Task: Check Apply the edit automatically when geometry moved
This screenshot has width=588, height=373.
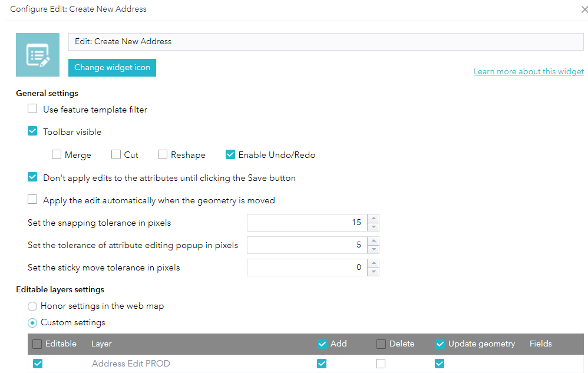Action: tap(33, 200)
